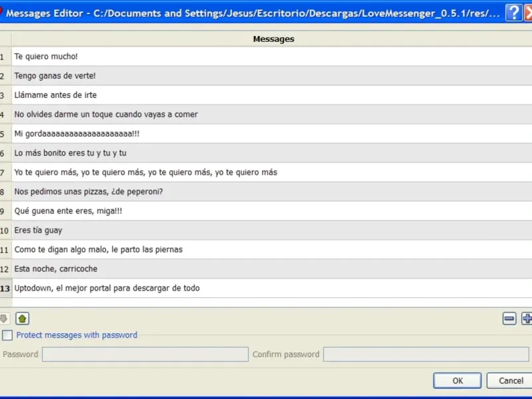Image resolution: width=532 pixels, height=399 pixels.
Task: Select 'Qué guena ente eres, miga!!!' message
Action: (x=272, y=211)
